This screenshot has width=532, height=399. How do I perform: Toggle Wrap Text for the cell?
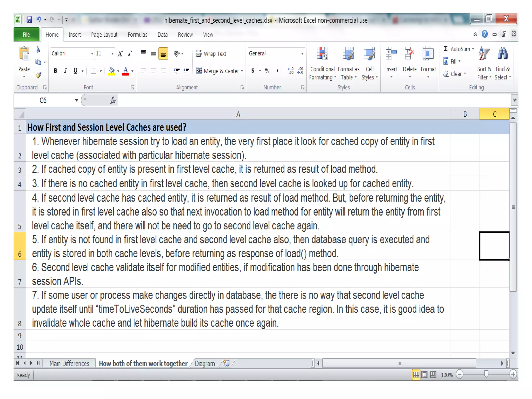tap(211, 54)
